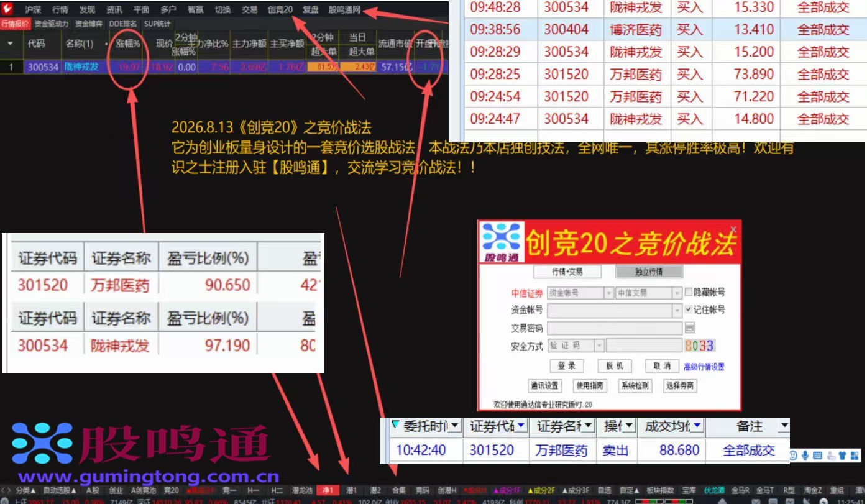Select the 行情+交易 mode button
Image resolution: width=867 pixels, height=504 pixels.
click(567, 272)
